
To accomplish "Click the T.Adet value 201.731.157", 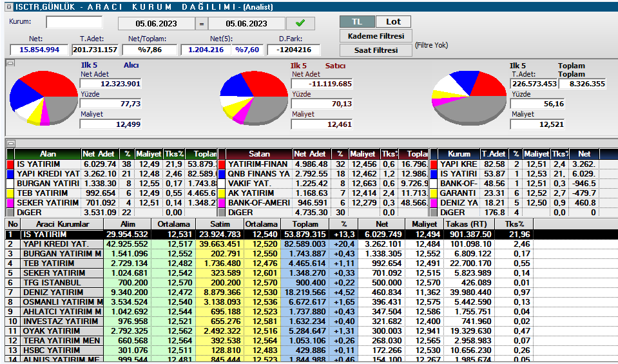I will click(95, 50).
